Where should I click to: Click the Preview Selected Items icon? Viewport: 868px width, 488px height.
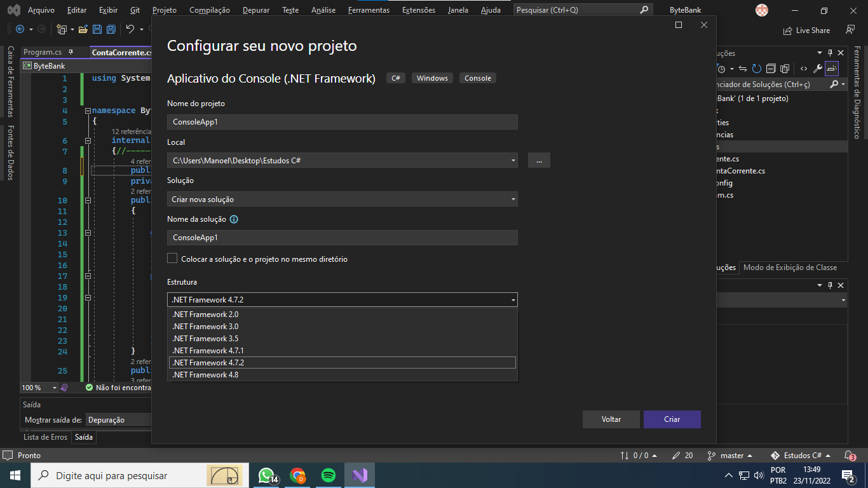click(x=832, y=68)
